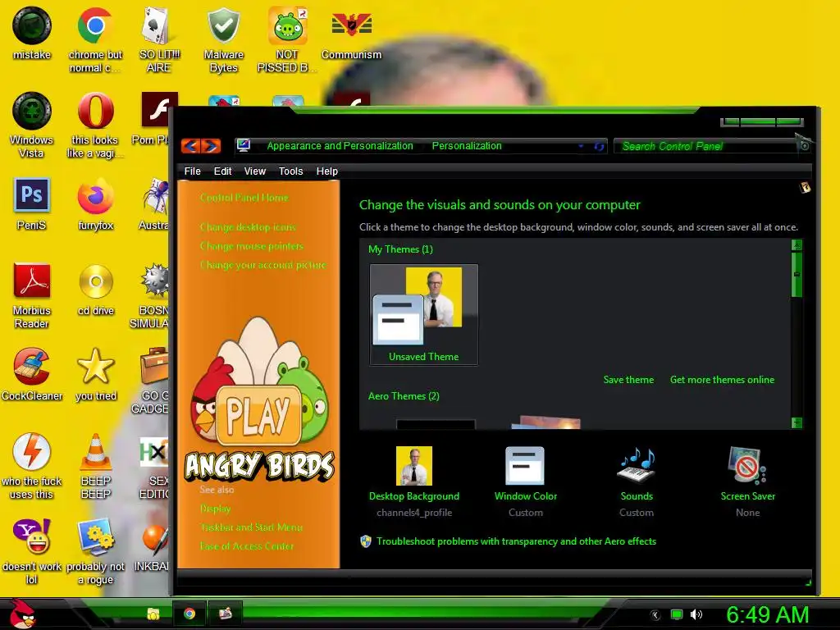Click the themes list scroll-up arrow
Viewport: 840px width, 630px height.
click(797, 245)
